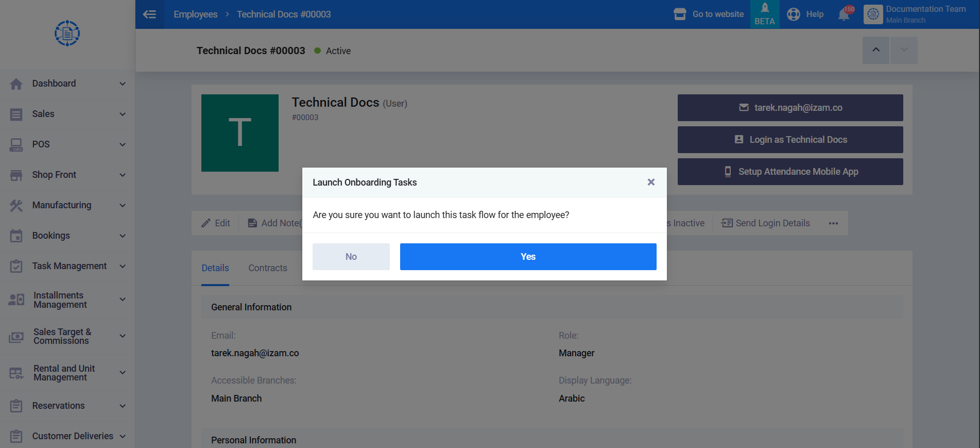Click the Installments Management icon

click(x=16, y=300)
